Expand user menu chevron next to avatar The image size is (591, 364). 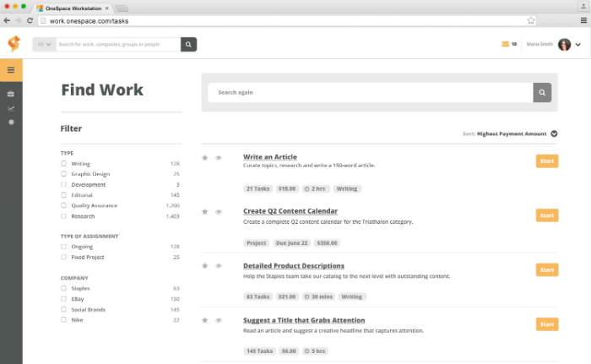[x=577, y=45]
